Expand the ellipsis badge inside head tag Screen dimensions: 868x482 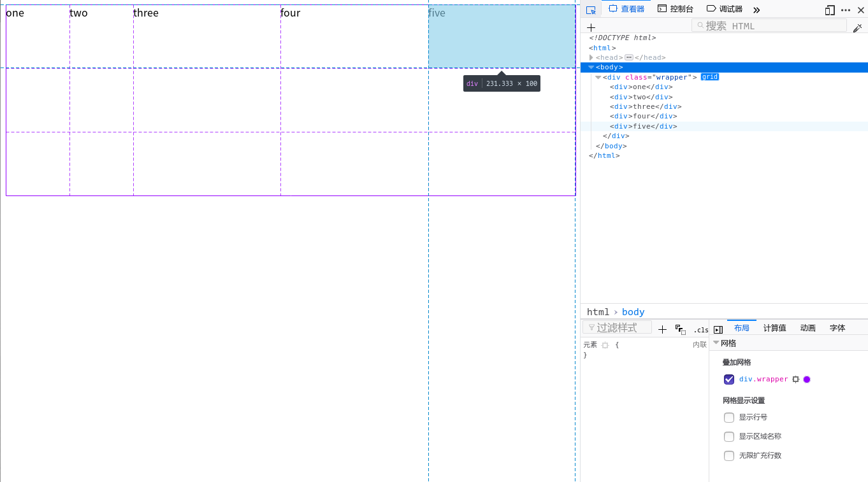pos(628,57)
